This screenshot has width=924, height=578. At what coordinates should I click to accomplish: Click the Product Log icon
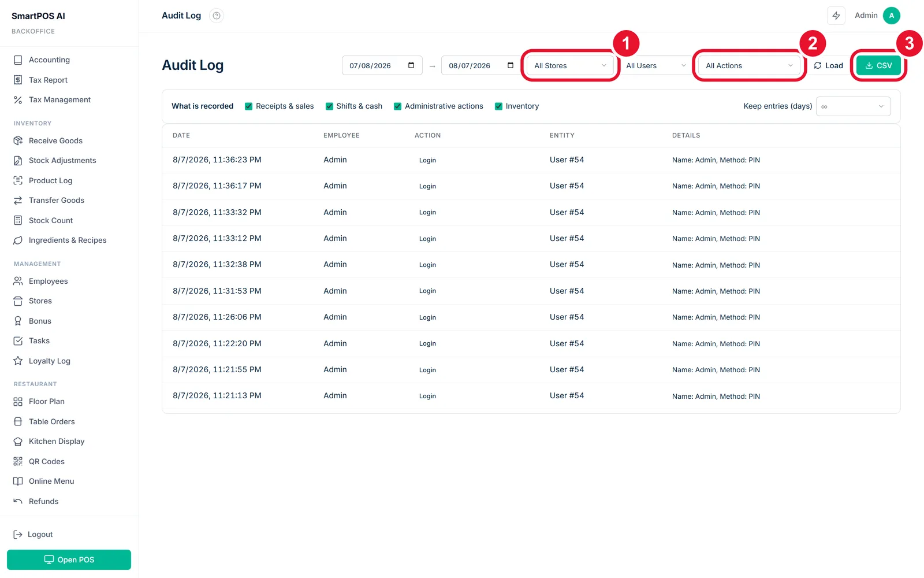[18, 180]
